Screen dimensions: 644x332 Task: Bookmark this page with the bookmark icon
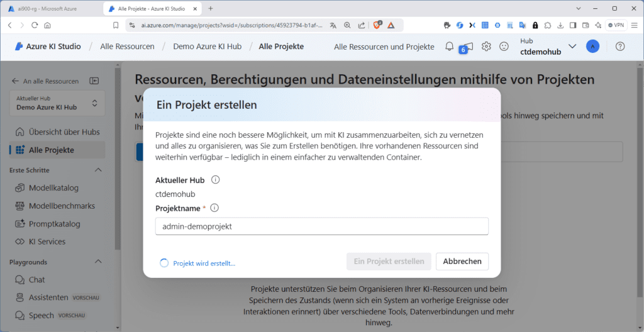pos(116,25)
